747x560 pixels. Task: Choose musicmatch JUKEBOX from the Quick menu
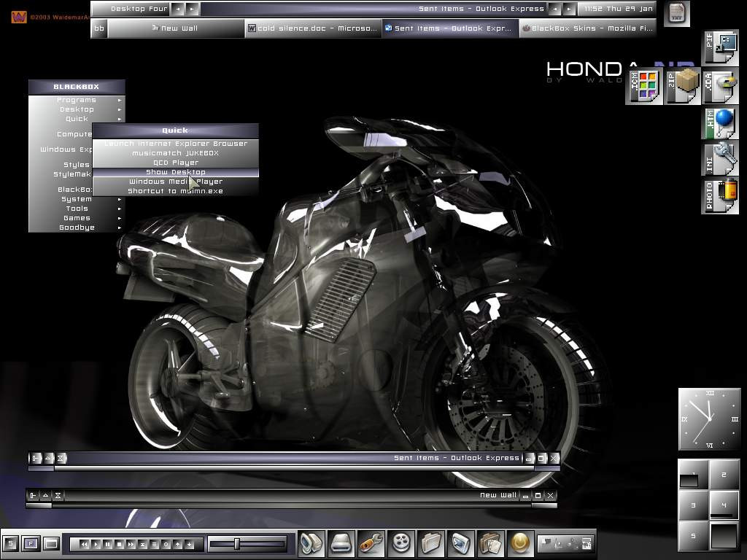pyautogui.click(x=175, y=153)
